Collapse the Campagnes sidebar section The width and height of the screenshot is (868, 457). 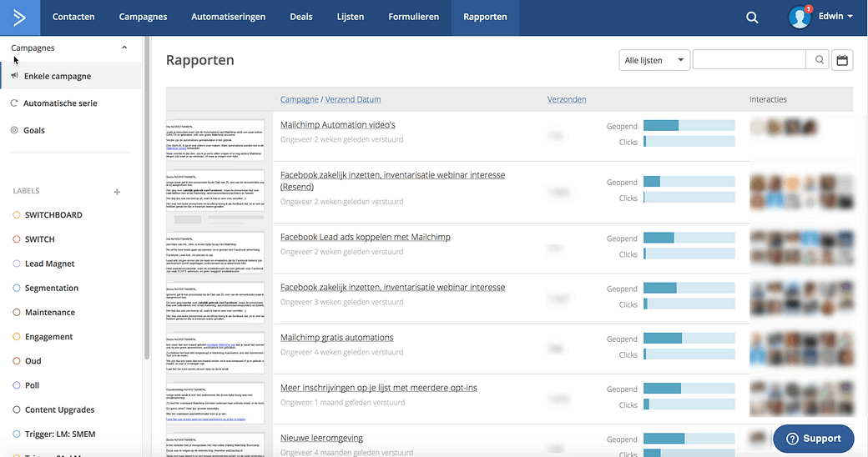point(124,48)
